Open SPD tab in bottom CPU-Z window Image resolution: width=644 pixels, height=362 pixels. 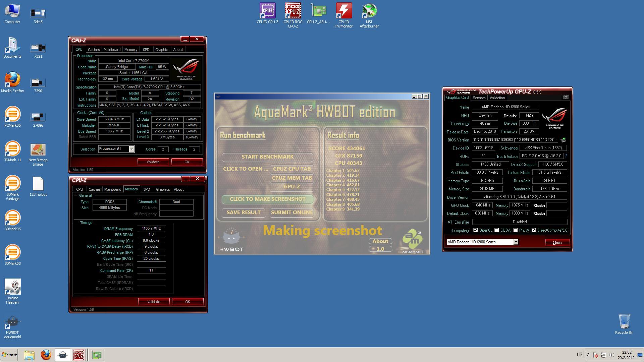click(x=147, y=189)
